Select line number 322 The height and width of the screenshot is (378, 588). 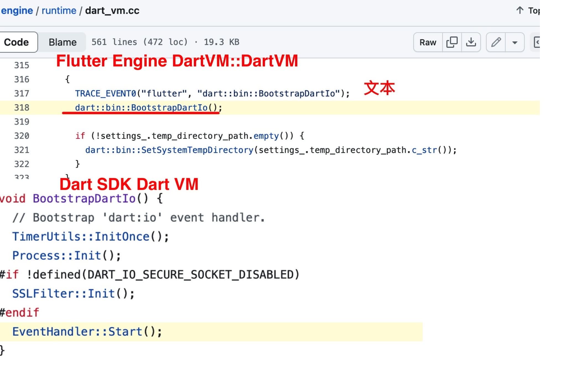click(x=22, y=164)
